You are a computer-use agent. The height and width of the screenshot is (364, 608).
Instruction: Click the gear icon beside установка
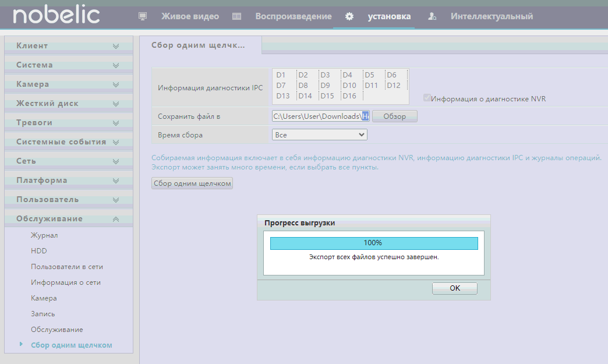349,16
